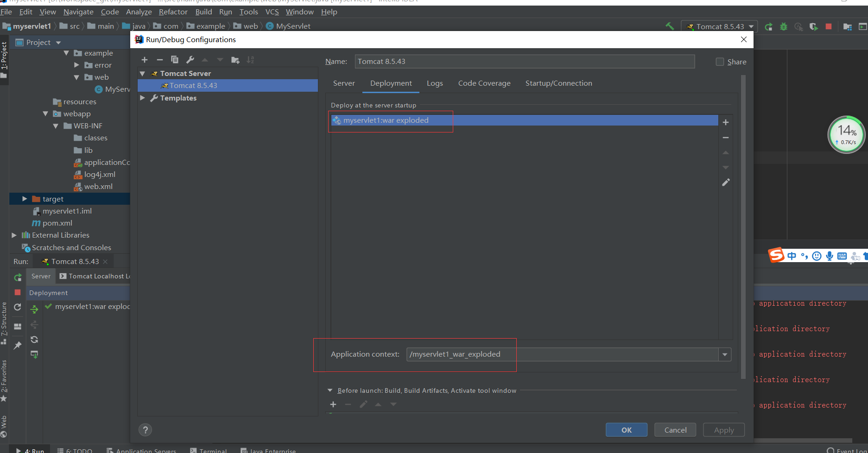Screen dimensions: 868x453
Task: Enable the Share checkbox
Action: [720, 62]
